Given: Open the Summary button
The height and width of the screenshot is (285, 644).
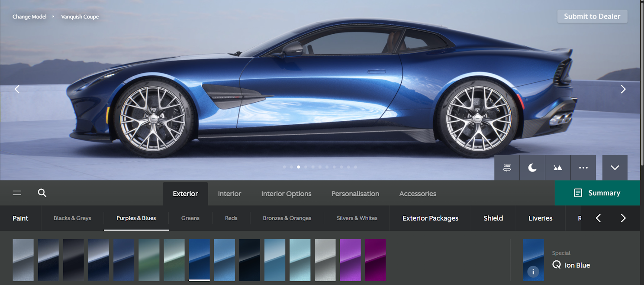Looking at the screenshot, I should [597, 193].
